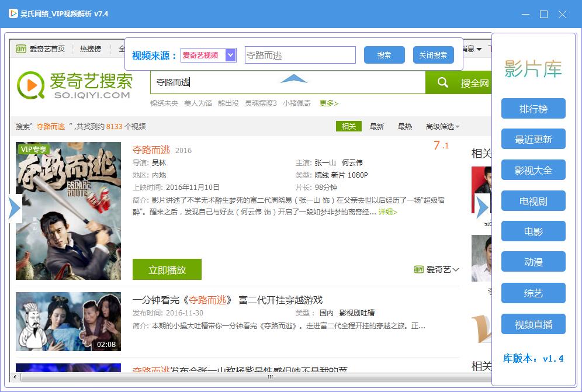Click the 影片库 panel heading
This screenshot has height=392, width=582.
(533, 69)
